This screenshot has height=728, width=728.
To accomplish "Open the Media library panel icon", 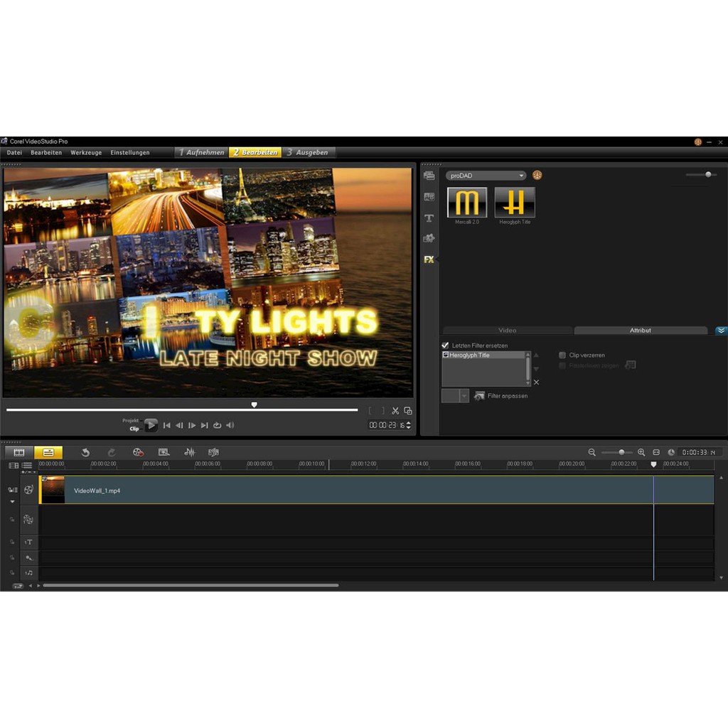I will point(429,176).
